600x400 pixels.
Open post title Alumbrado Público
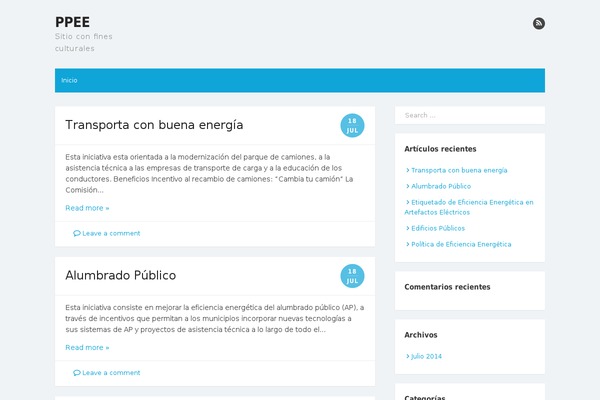(x=121, y=275)
